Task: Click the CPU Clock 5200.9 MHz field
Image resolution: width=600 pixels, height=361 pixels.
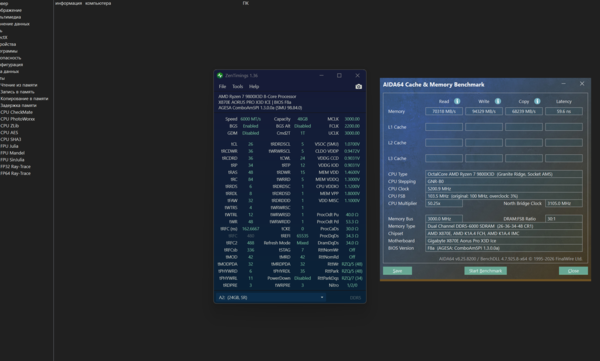Action: click(504, 189)
